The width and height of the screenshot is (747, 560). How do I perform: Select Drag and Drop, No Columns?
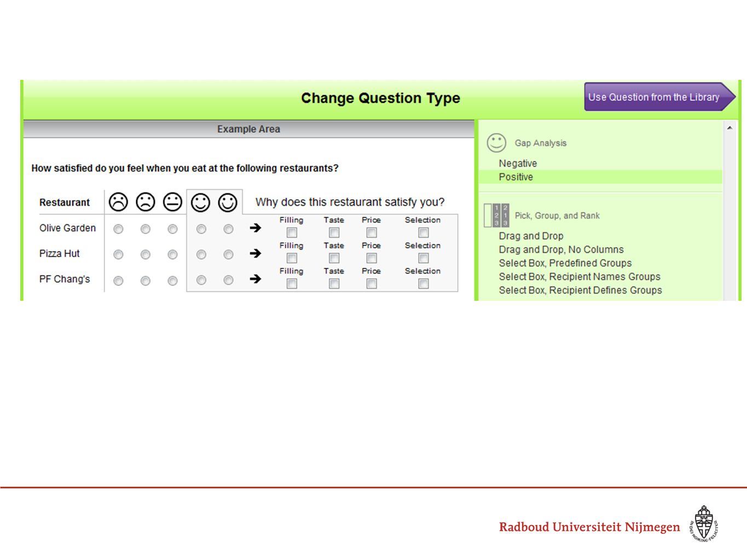click(x=561, y=249)
